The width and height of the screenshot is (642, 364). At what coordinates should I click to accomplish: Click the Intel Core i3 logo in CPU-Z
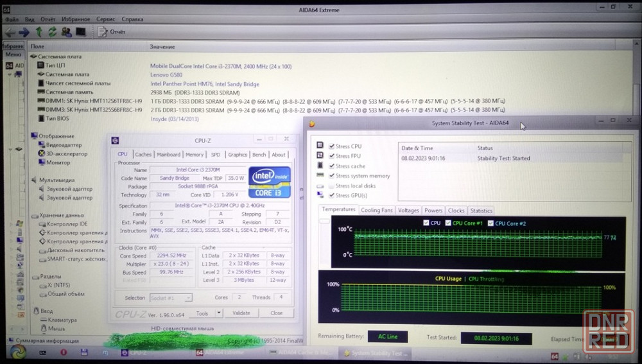[x=270, y=182]
